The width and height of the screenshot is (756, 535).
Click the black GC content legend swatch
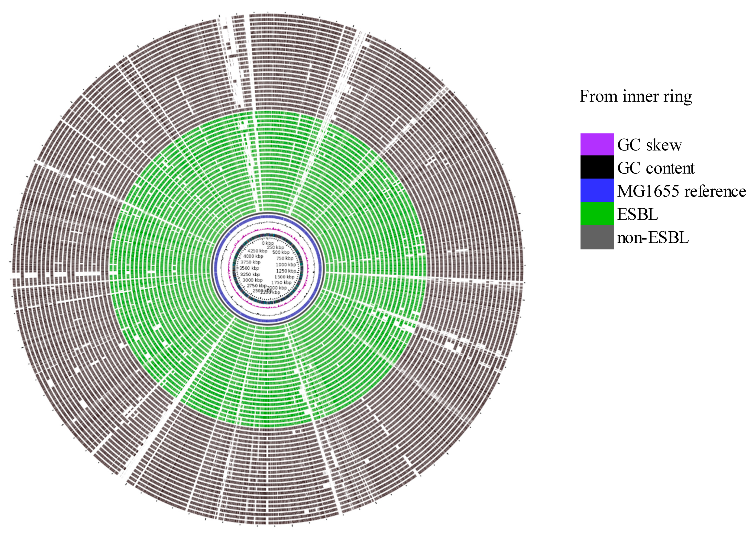tap(597, 167)
